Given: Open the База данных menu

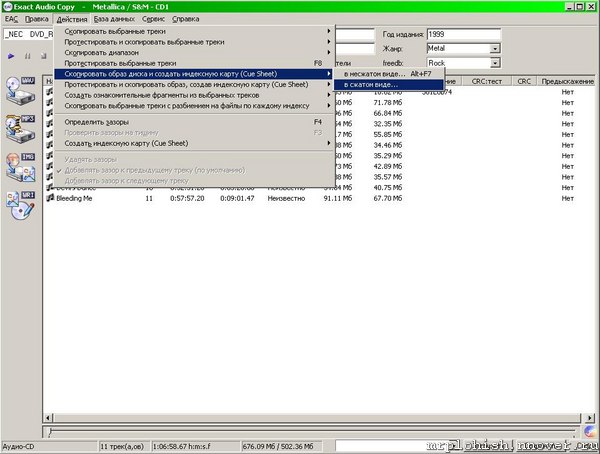Looking at the screenshot, I should (x=114, y=19).
